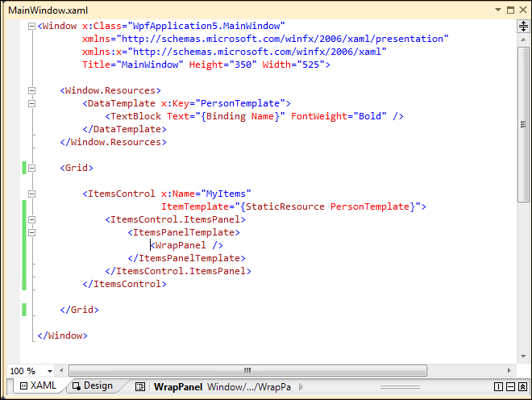The height and width of the screenshot is (400, 532).
Task: Click the x:Class="WpfApplication5.MainWindow" attribute
Action: coord(184,26)
